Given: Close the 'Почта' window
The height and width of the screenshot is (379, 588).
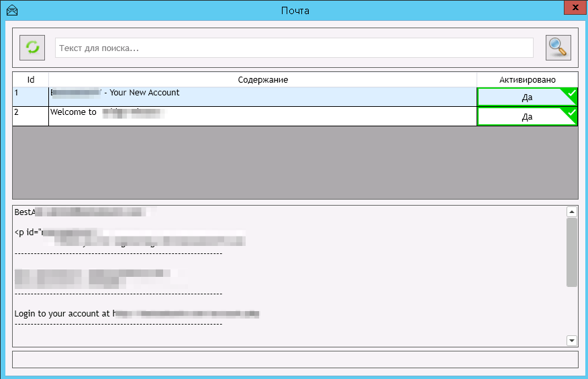Looking at the screenshot, I should click(575, 7).
